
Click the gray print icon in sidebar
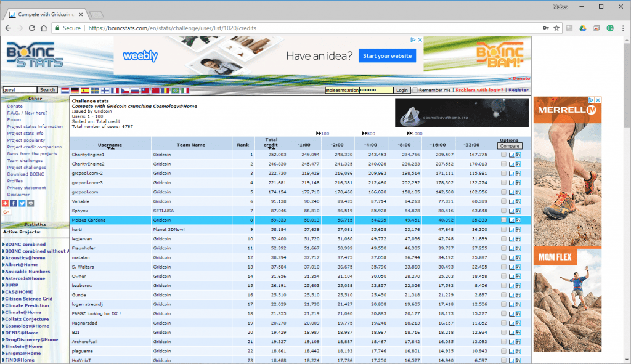[x=31, y=203]
